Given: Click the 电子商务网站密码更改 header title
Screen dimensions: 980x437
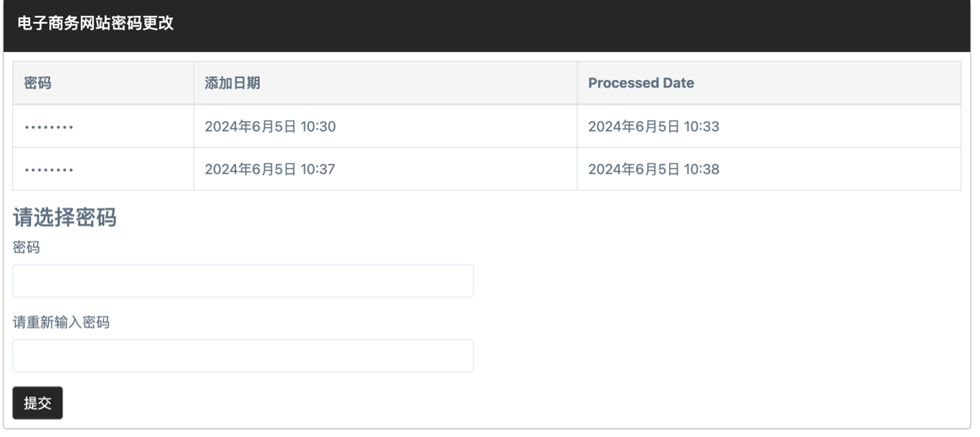Looking at the screenshot, I should click(95, 23).
